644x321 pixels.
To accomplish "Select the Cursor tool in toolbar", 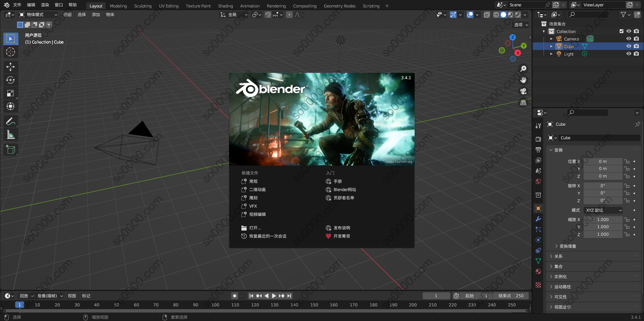I will (x=10, y=52).
